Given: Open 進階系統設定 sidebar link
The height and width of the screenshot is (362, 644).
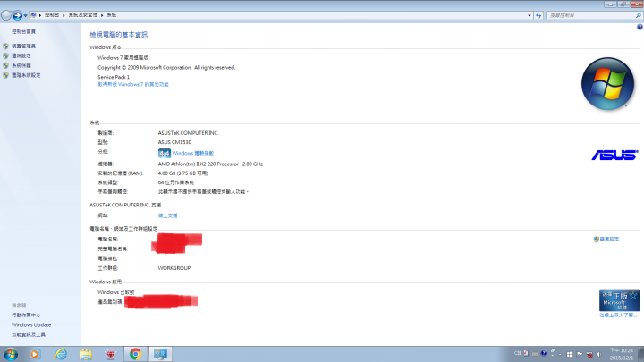Looking at the screenshot, I should [26, 75].
